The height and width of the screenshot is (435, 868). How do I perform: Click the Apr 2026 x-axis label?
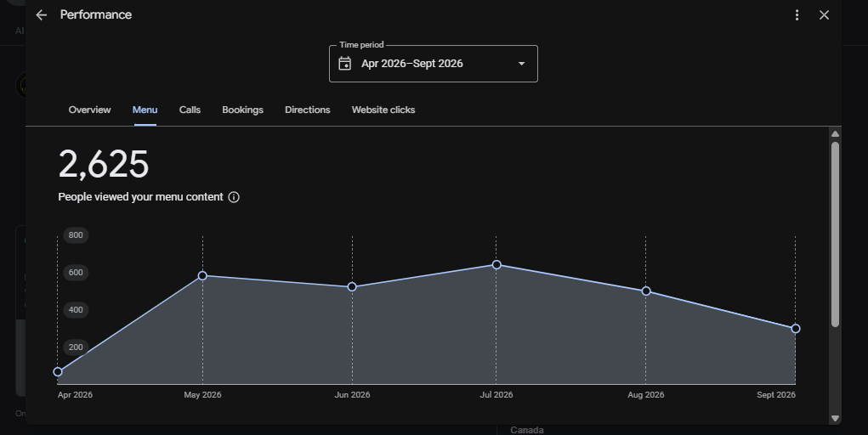[75, 394]
